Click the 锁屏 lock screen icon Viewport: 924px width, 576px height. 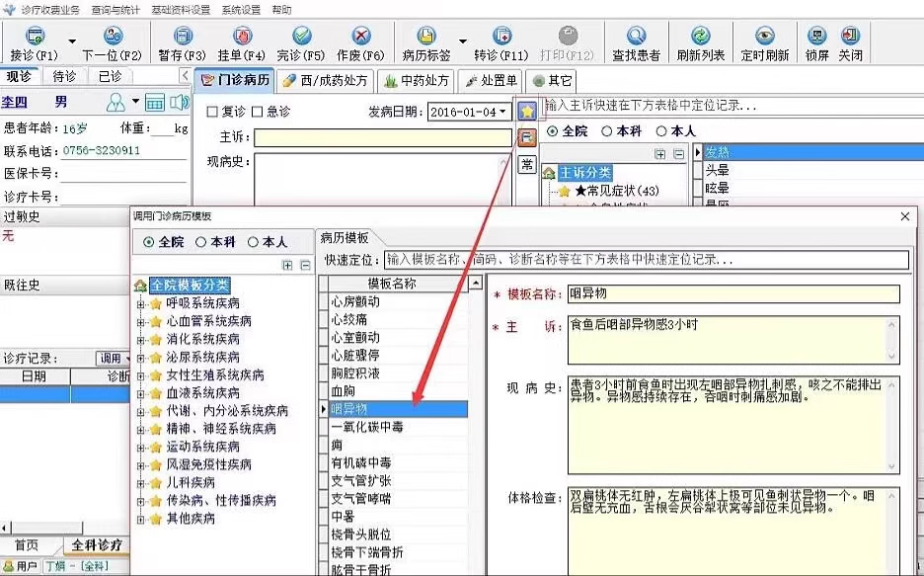tap(816, 36)
